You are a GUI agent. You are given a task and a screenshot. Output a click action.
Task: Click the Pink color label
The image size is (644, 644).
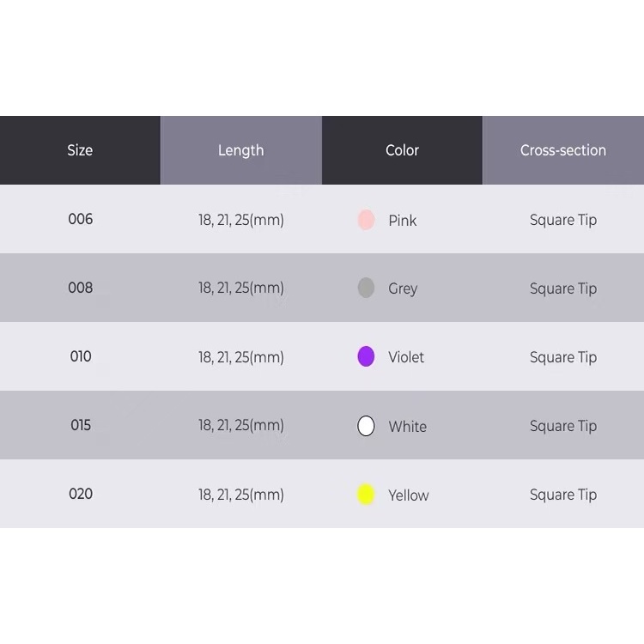[402, 221]
